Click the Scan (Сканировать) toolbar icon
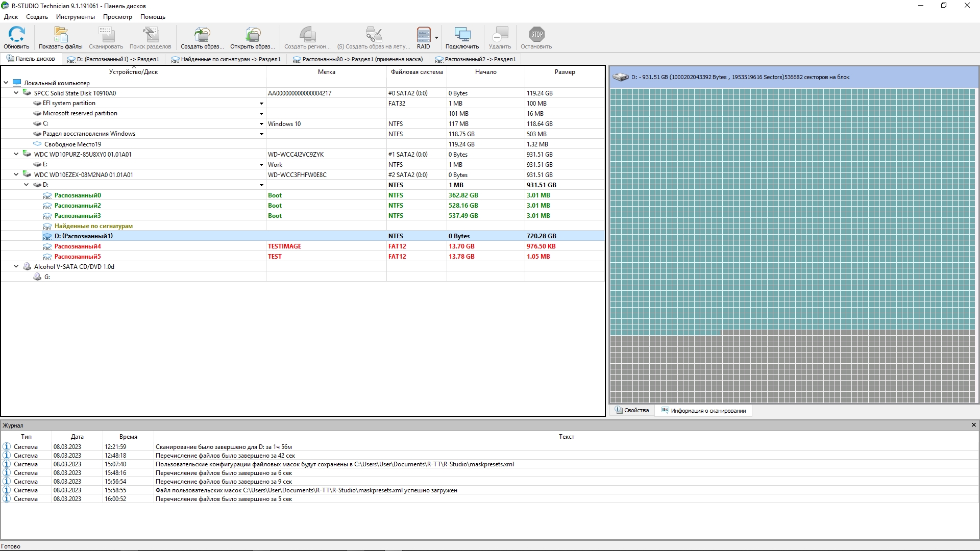Viewport: 980px width, 551px height. 106,35
